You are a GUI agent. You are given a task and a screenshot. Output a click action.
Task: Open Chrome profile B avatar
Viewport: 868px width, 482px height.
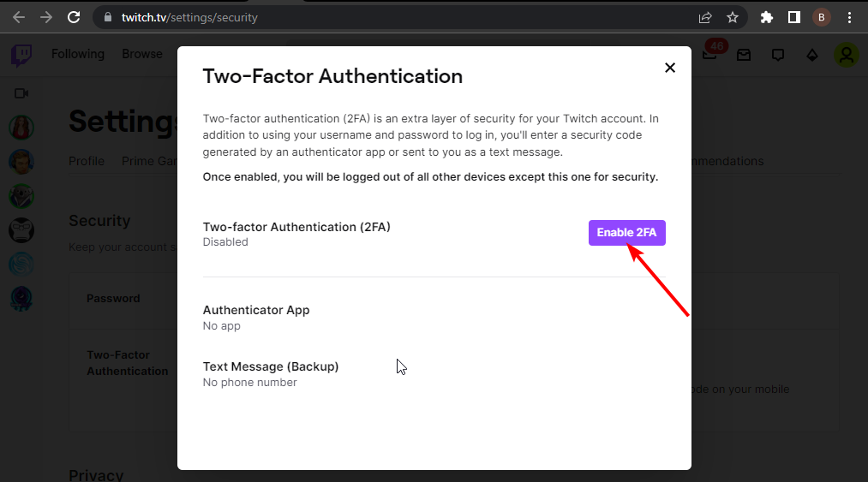click(822, 18)
